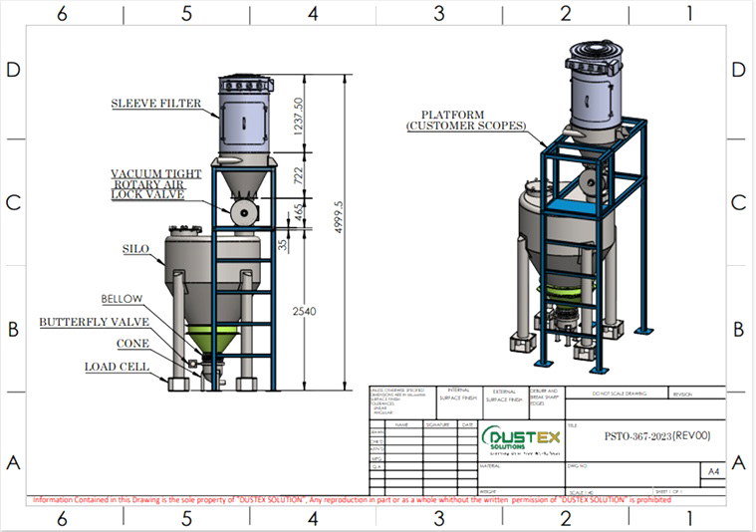Click the 4999.5 overall height dimension
Viewport: 756px width, 532px height.
click(339, 217)
